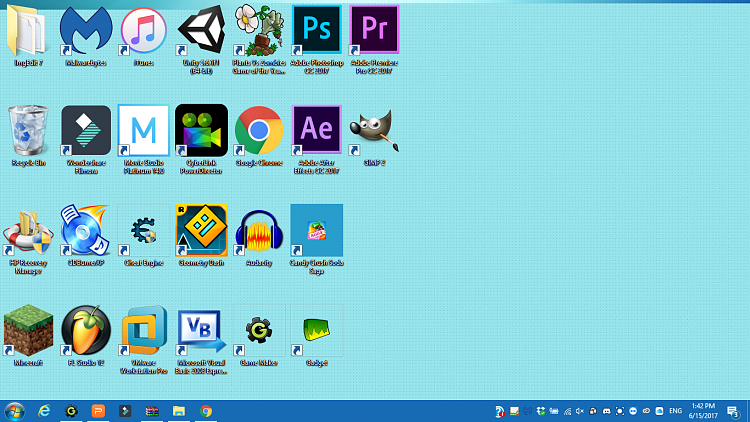Image resolution: width=750 pixels, height=422 pixels.
Task: Switch to Chrome on the taskbar
Action: pos(206,411)
